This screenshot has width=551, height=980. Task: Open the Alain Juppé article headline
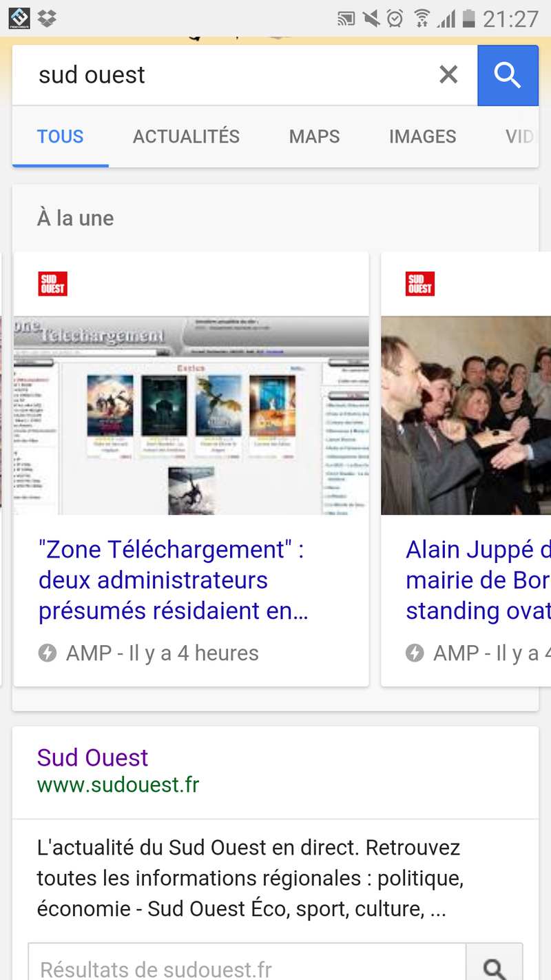point(478,580)
